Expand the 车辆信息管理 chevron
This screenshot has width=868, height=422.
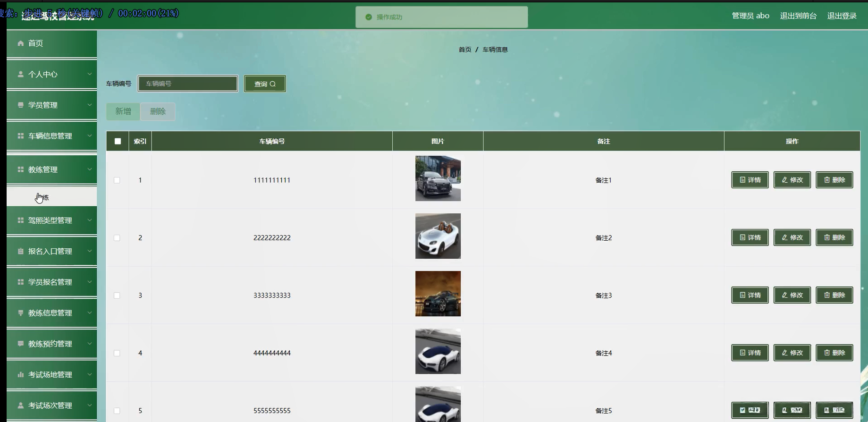[90, 136]
